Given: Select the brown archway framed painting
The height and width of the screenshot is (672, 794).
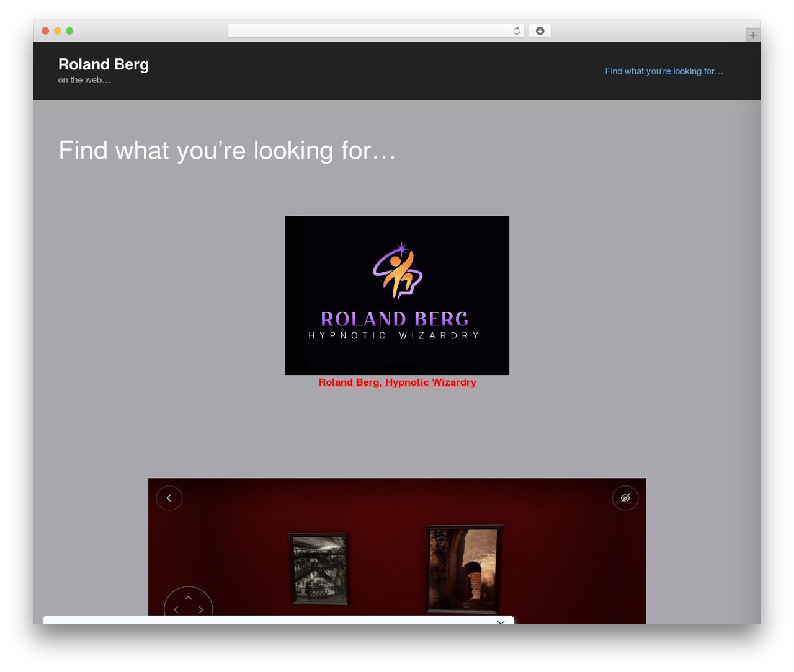Looking at the screenshot, I should pos(465,569).
